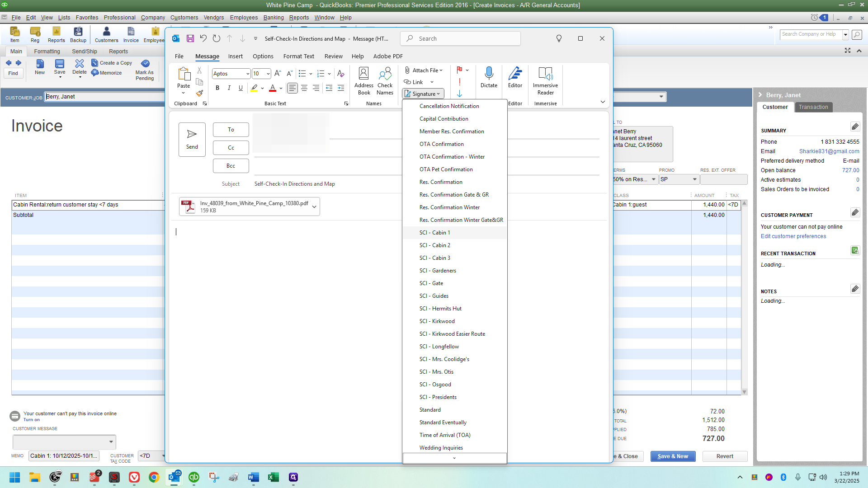This screenshot has height=488, width=868.
Task: Start Dictate microphone
Action: pos(489,77)
